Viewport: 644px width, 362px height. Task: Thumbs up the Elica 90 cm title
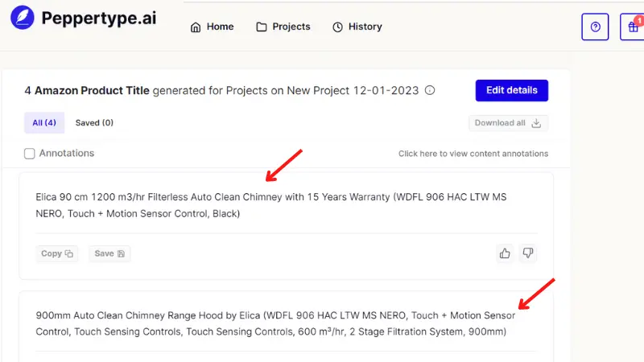(505, 253)
